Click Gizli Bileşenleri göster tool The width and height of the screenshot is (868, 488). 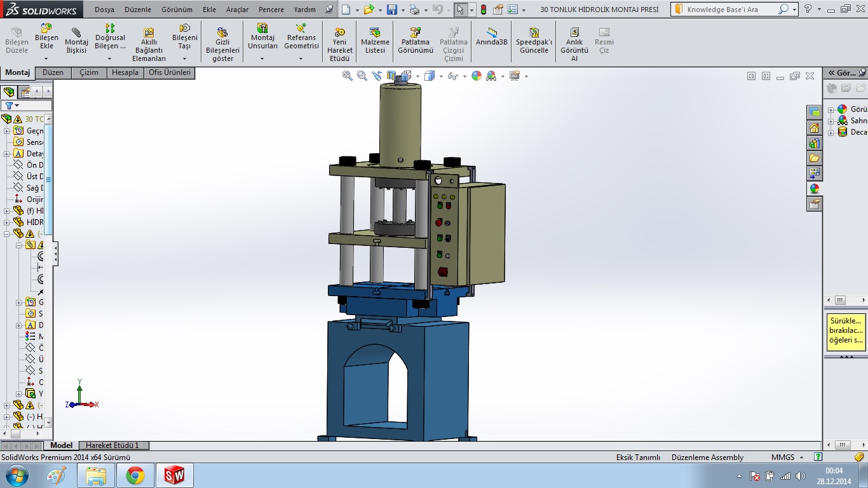click(x=222, y=44)
